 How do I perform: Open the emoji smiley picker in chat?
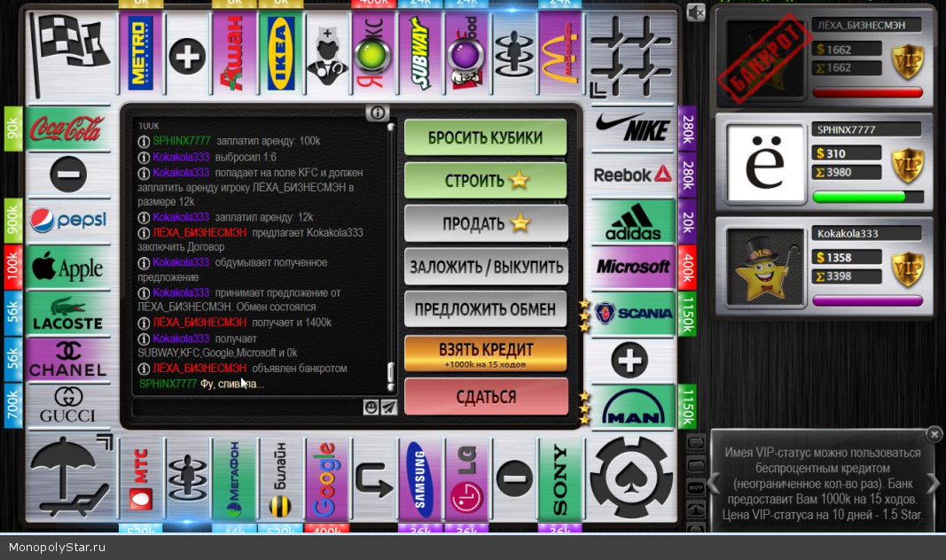pyautogui.click(x=371, y=408)
